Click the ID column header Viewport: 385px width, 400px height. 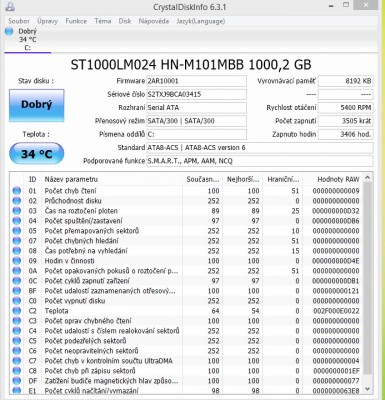click(32, 179)
